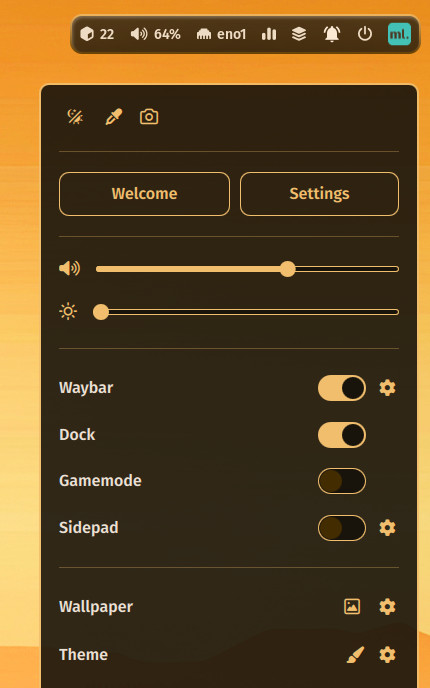Open Theme settings gear
Viewport: 430px width, 688px height.
(x=387, y=655)
